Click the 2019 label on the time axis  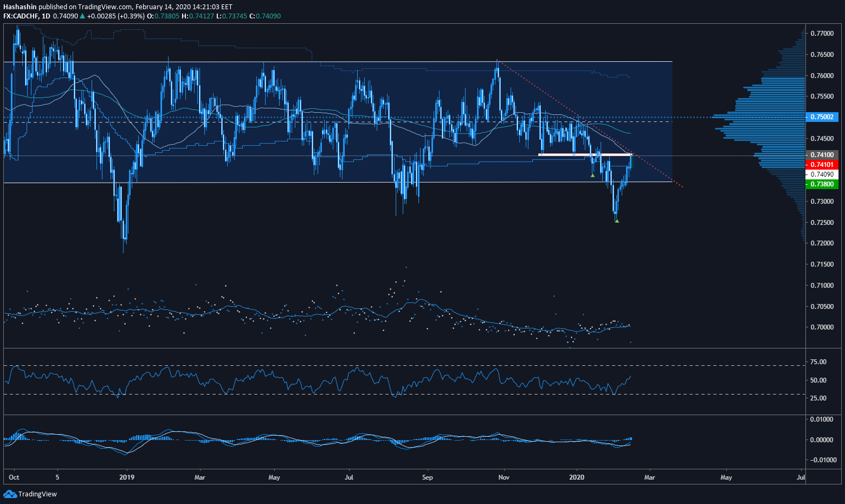tap(127, 477)
